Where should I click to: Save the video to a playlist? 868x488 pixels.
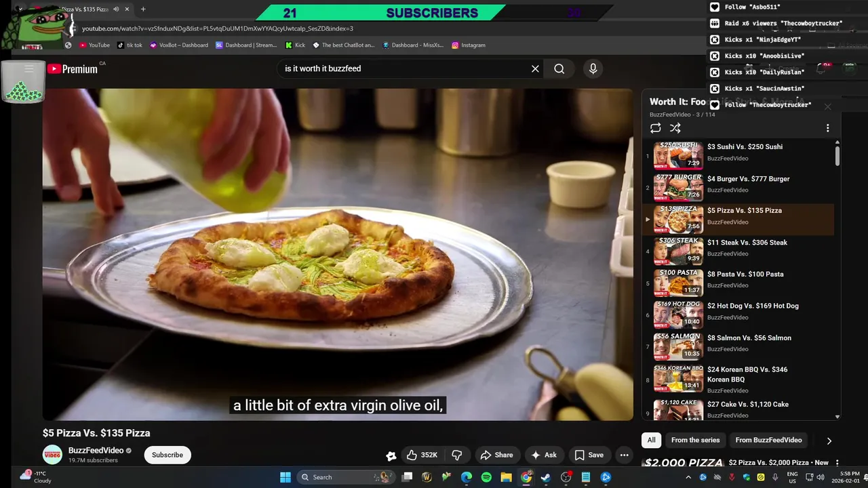pos(589,455)
